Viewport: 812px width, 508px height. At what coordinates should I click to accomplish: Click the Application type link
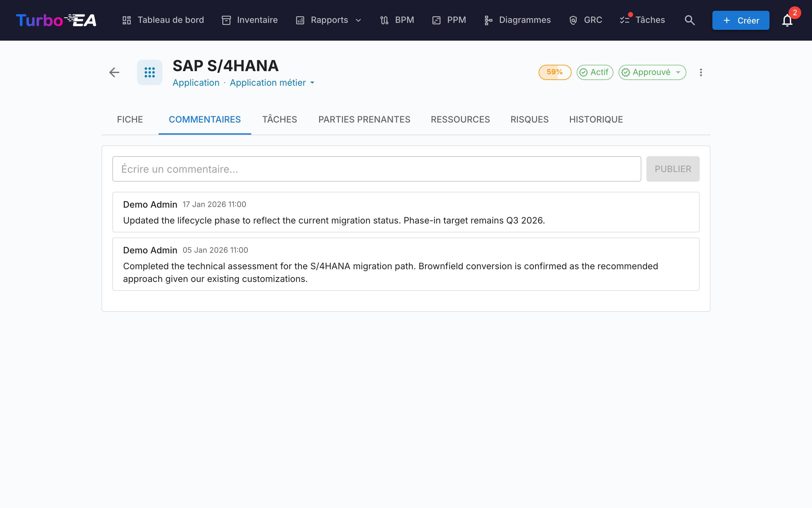[x=196, y=83]
